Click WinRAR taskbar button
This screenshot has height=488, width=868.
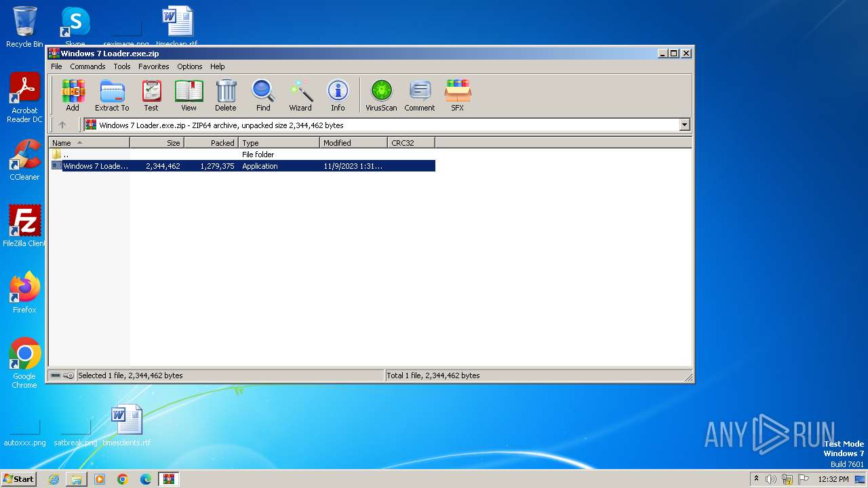coord(168,479)
